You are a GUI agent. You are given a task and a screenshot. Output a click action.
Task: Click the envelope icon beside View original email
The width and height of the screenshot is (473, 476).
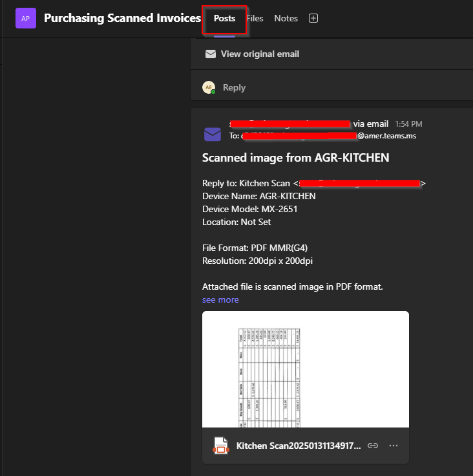click(x=211, y=54)
